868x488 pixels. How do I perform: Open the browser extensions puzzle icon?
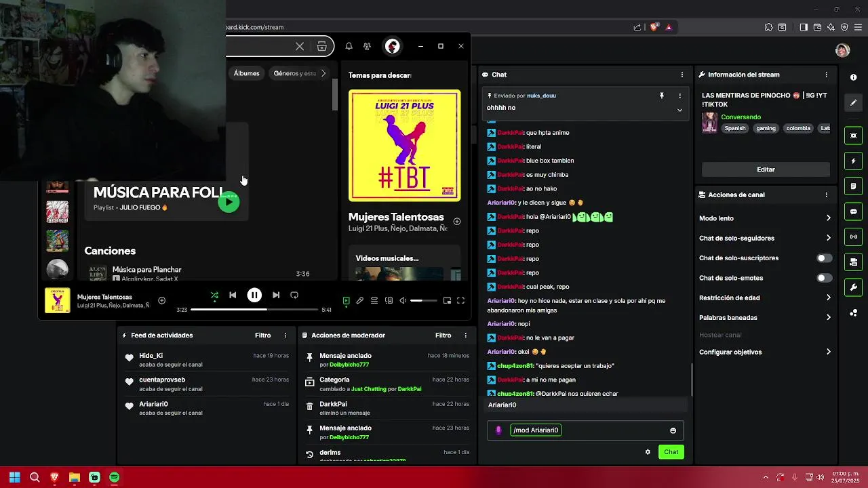pyautogui.click(x=768, y=27)
